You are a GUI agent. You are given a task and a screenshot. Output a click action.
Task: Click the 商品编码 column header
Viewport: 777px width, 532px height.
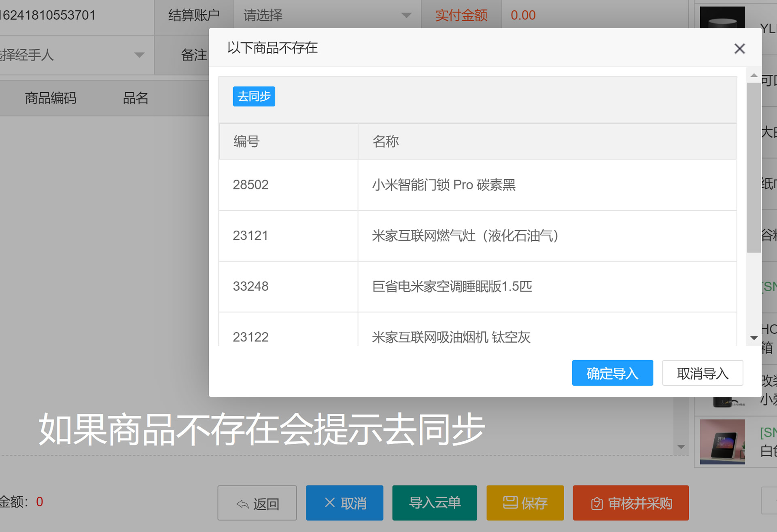point(51,98)
